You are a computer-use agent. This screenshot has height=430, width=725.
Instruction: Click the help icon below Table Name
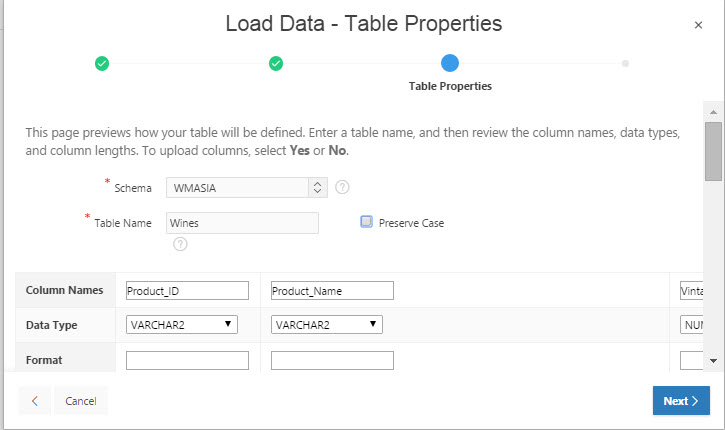click(x=180, y=243)
